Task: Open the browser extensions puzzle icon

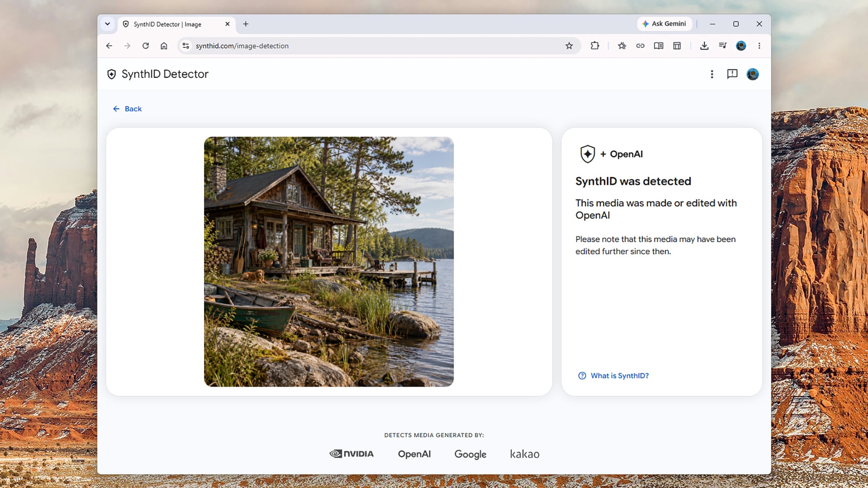Action: [595, 46]
